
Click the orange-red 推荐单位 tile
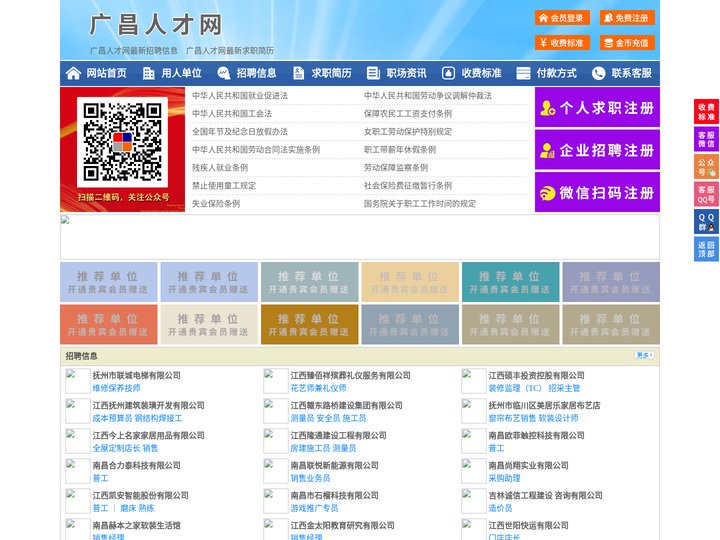point(108,324)
